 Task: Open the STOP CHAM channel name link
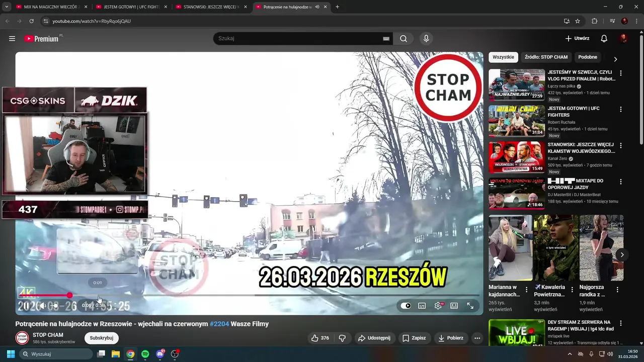48,335
